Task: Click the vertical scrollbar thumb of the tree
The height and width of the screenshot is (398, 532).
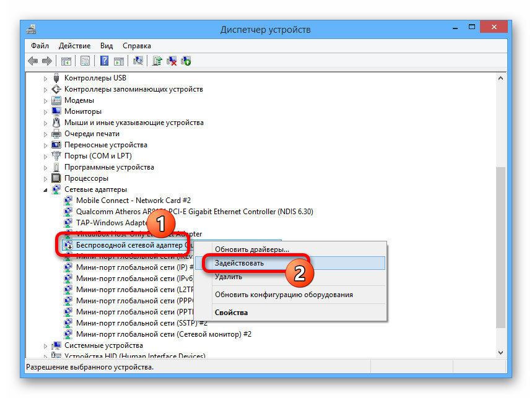Action: [x=500, y=247]
